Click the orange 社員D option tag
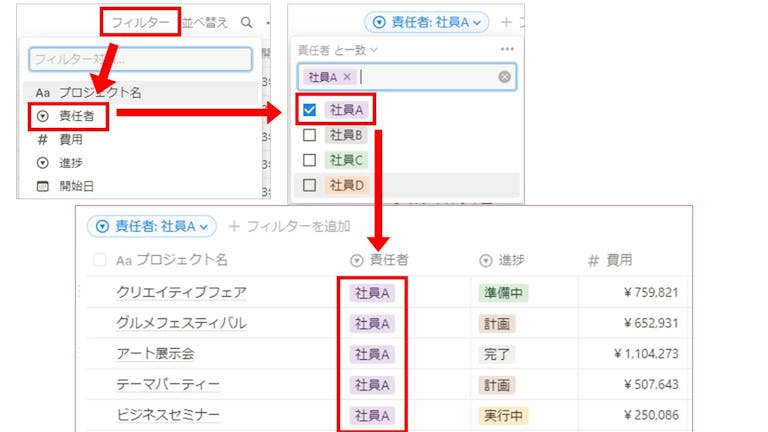Viewport: 768px width, 432px height. coord(346,185)
